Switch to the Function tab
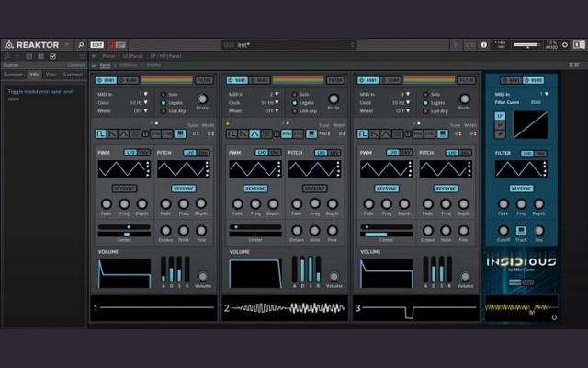Viewport: 588px width, 368px height. (x=13, y=75)
